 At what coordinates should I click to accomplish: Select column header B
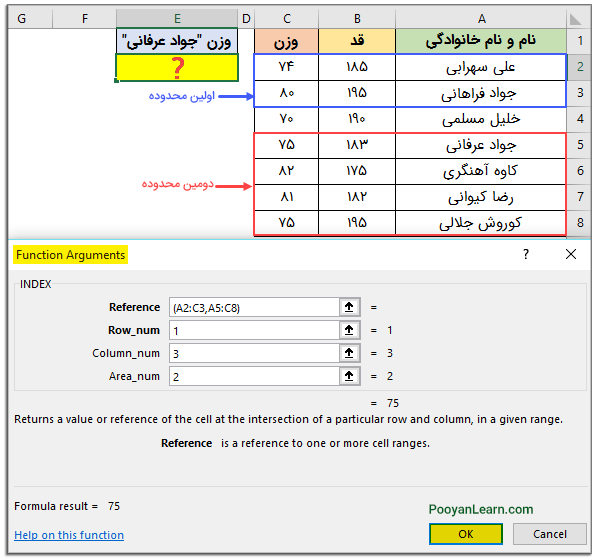coord(357,18)
